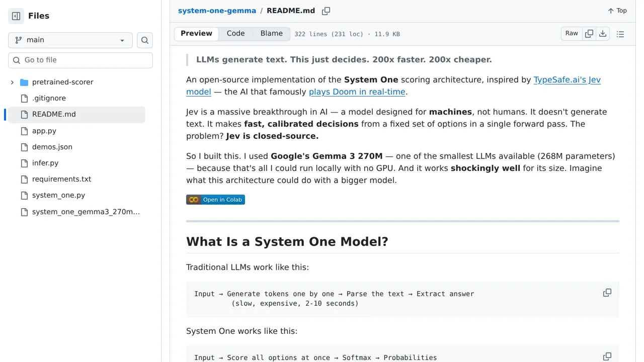The image size is (644, 362).
Task: Go to system-one-gemma repository breadcrumb
Action: coord(217,11)
